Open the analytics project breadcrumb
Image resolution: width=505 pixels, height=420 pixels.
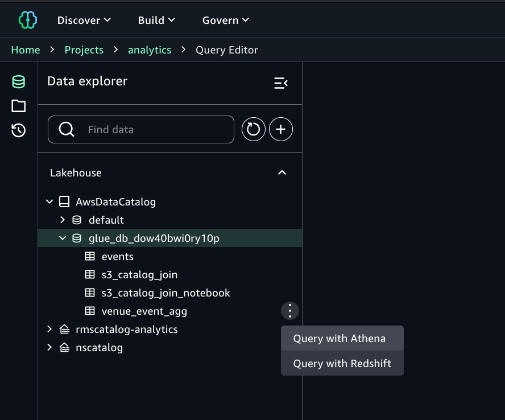click(x=150, y=50)
